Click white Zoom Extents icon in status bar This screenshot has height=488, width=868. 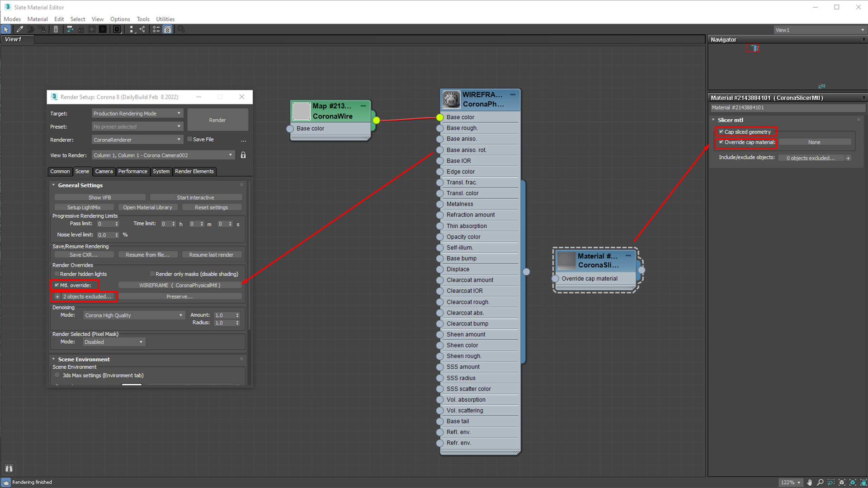coord(842,482)
